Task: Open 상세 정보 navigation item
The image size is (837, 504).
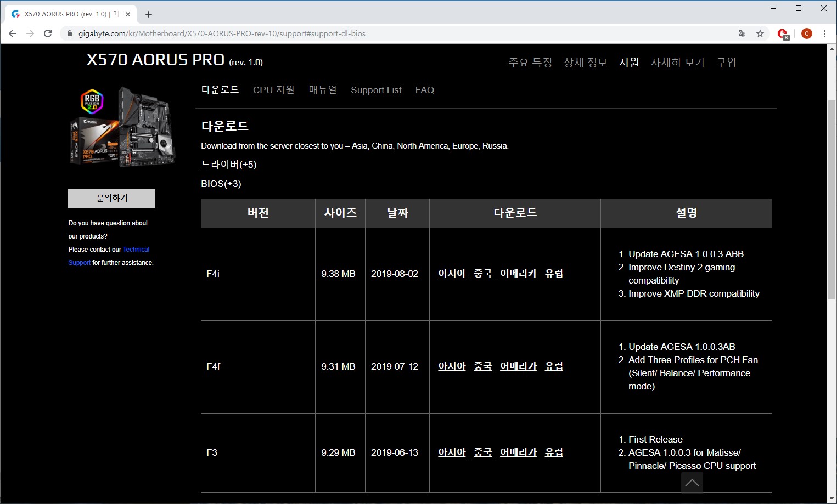Action: (586, 63)
